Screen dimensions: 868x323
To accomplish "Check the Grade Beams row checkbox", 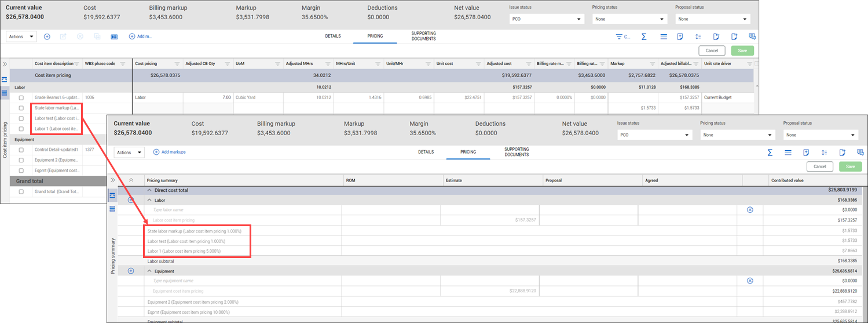I will point(21,97).
